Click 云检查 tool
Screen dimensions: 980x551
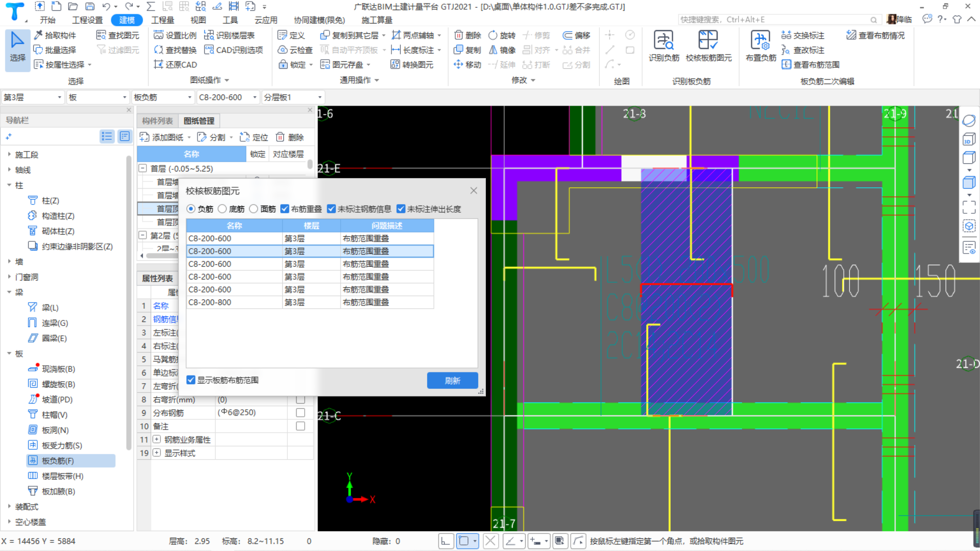[x=295, y=50]
